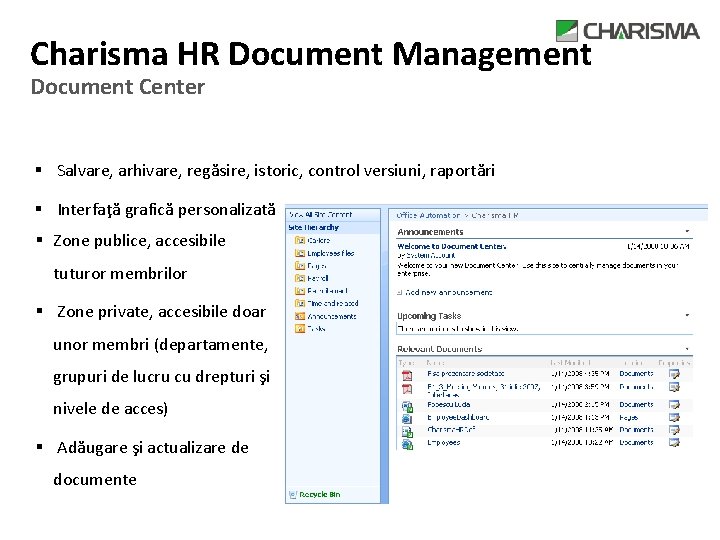This screenshot has width=720, height=540.
Task: Open the Recruitment folder icon in Site Hierarchy
Action: click(x=300, y=291)
